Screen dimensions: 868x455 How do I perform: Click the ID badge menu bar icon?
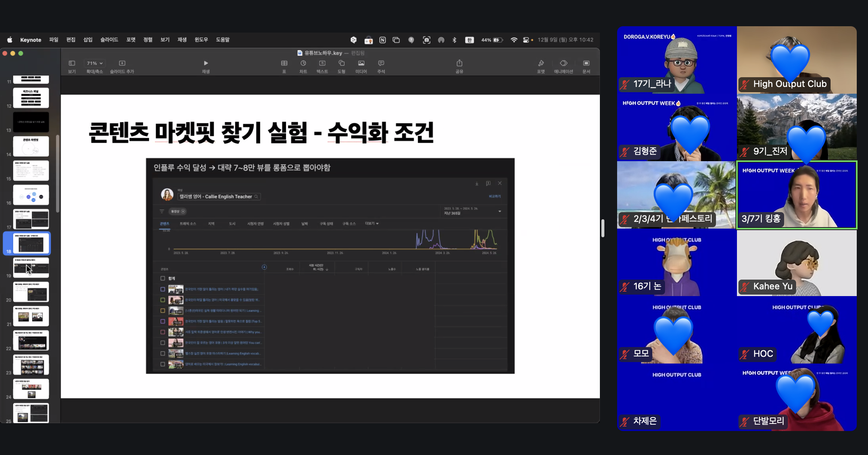pyautogui.click(x=368, y=40)
